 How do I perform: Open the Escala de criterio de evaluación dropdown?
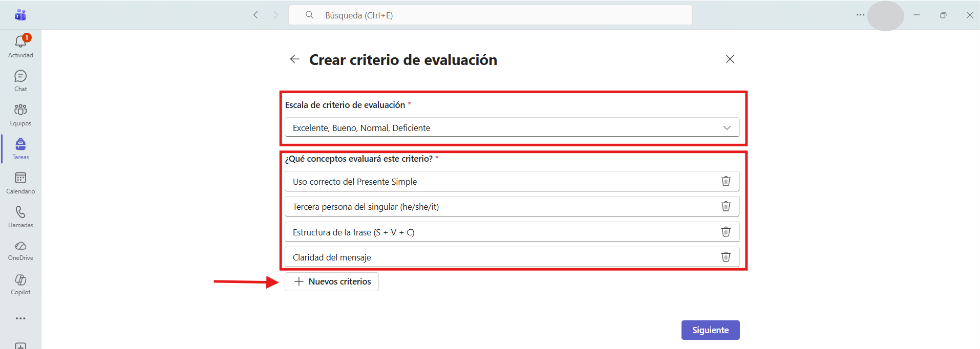(x=512, y=127)
